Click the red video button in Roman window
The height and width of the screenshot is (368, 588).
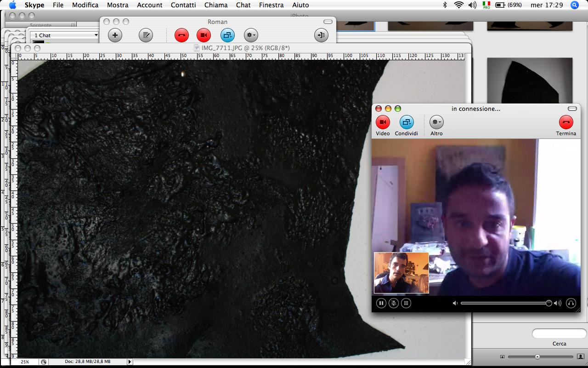[204, 35]
